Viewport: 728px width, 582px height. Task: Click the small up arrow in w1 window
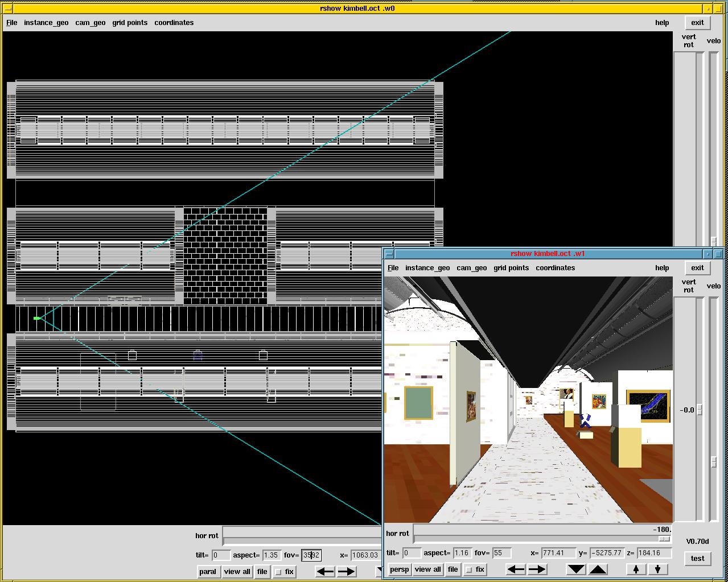636,569
